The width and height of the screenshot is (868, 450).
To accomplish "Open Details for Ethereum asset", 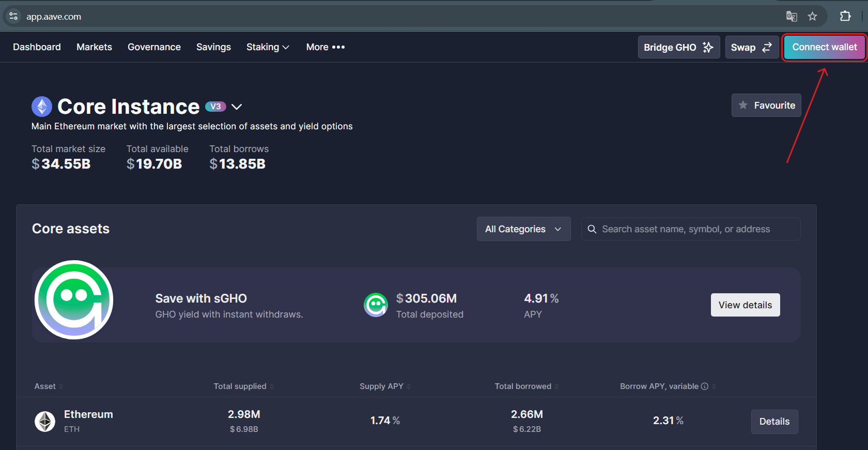I will tap(774, 422).
